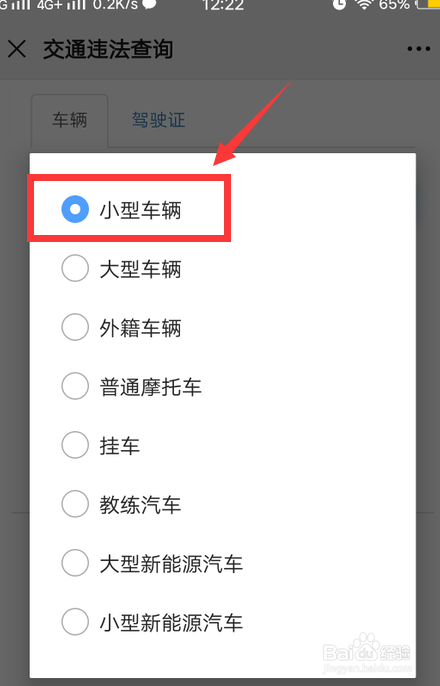Tap the 大型车辆 option label text
The image size is (440, 686).
click(x=140, y=269)
